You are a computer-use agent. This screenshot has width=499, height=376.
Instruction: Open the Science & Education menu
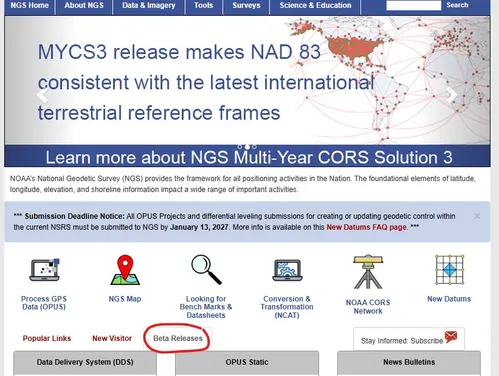point(315,6)
